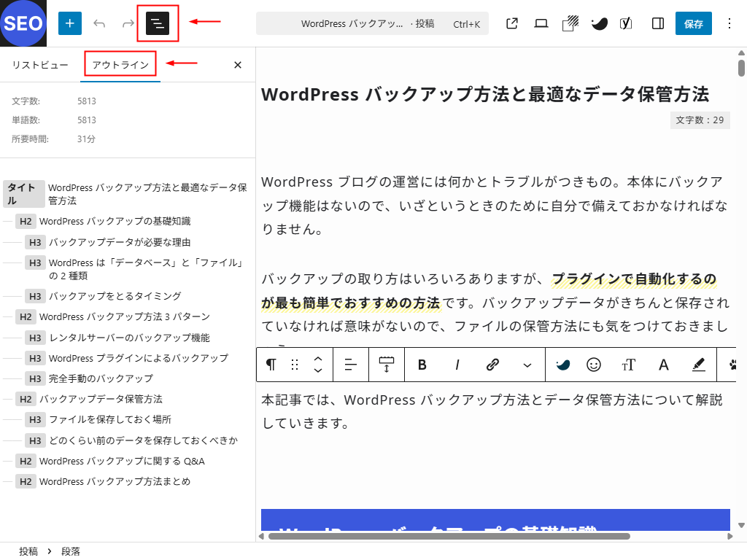The width and height of the screenshot is (747, 560).
Task: Open the document outline overview icon
Action: [x=159, y=23]
